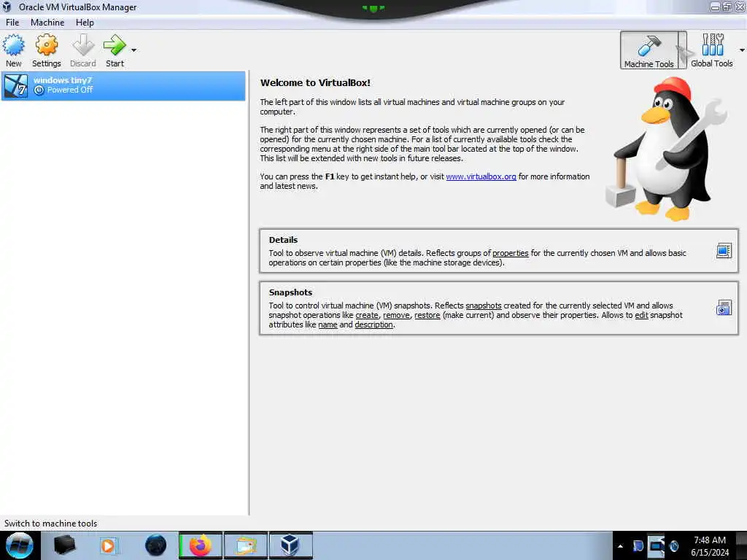Click the windows tiny7 OS icon

click(x=16, y=86)
